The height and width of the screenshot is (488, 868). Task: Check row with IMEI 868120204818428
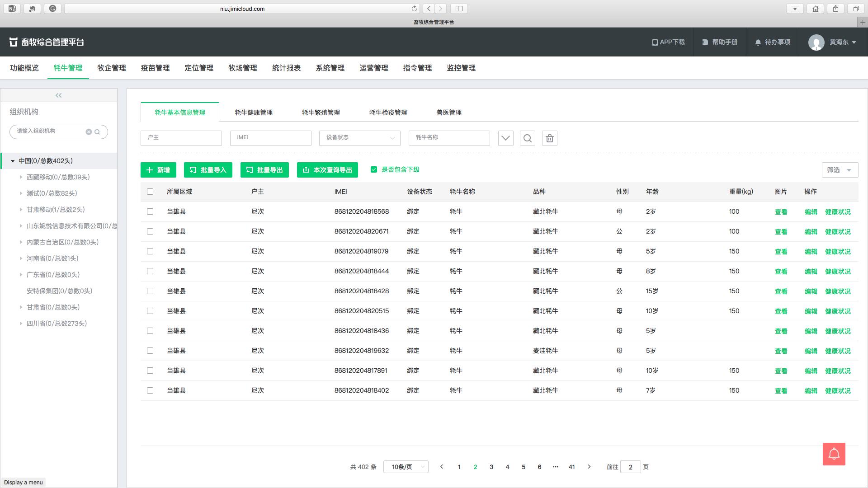pyautogui.click(x=150, y=291)
